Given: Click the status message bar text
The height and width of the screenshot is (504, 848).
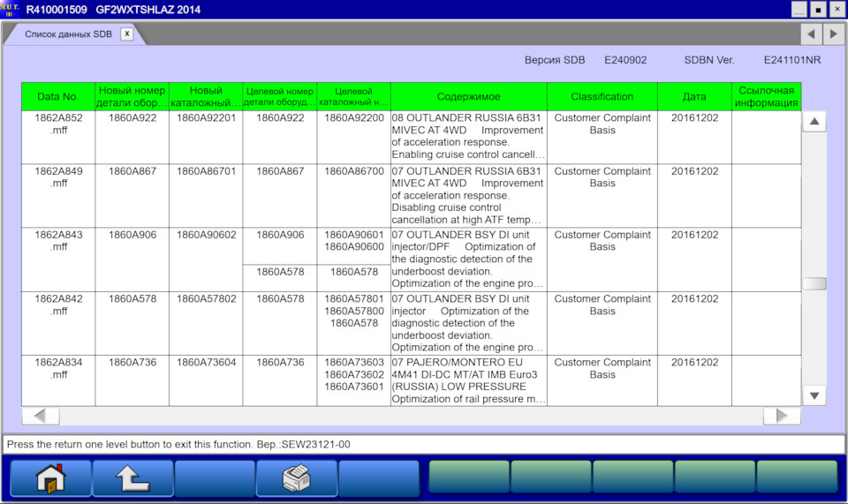Looking at the screenshot, I should 178,445.
